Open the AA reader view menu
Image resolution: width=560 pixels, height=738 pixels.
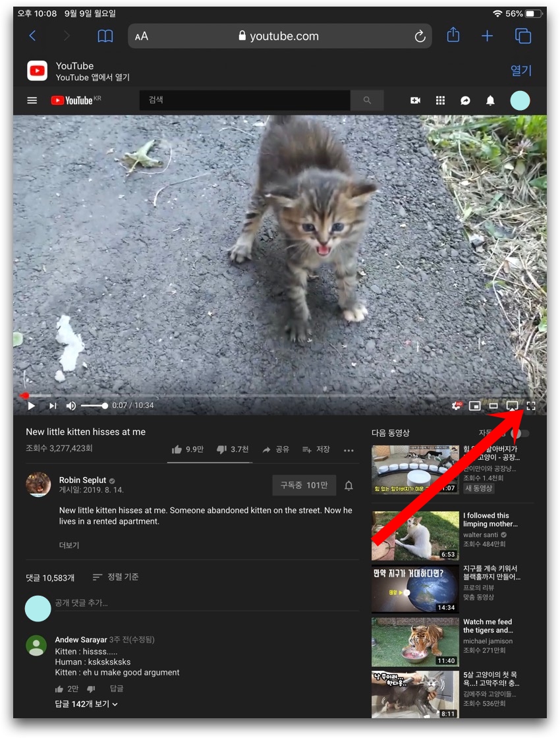[x=141, y=36]
